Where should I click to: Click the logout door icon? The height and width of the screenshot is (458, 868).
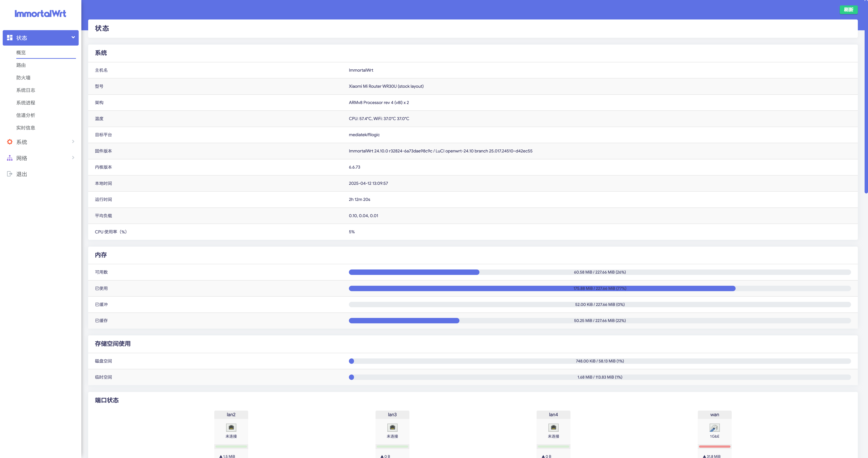pos(10,174)
